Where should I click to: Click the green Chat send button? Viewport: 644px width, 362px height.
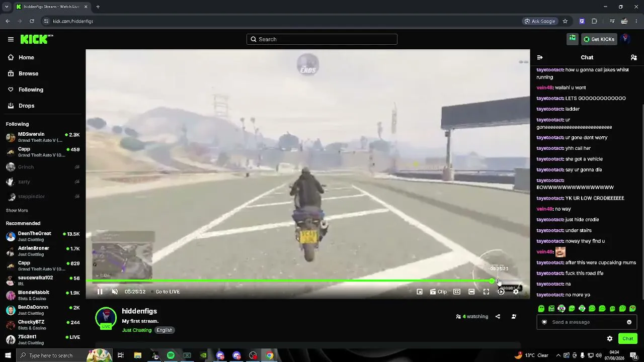click(x=628, y=339)
